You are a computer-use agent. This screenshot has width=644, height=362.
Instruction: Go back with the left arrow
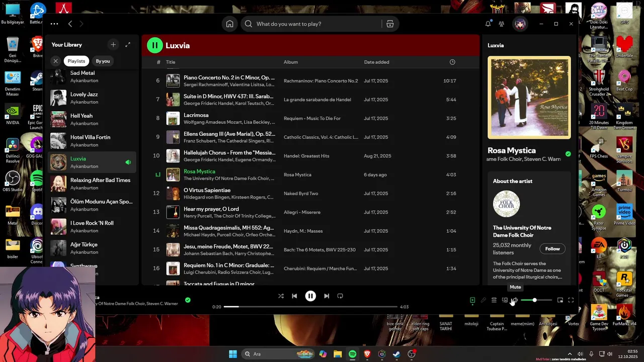tap(70, 24)
